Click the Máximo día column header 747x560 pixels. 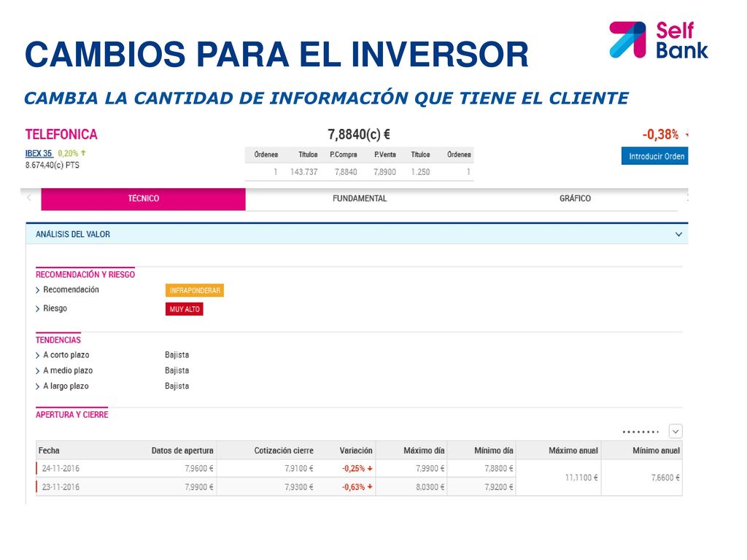pyautogui.click(x=424, y=451)
